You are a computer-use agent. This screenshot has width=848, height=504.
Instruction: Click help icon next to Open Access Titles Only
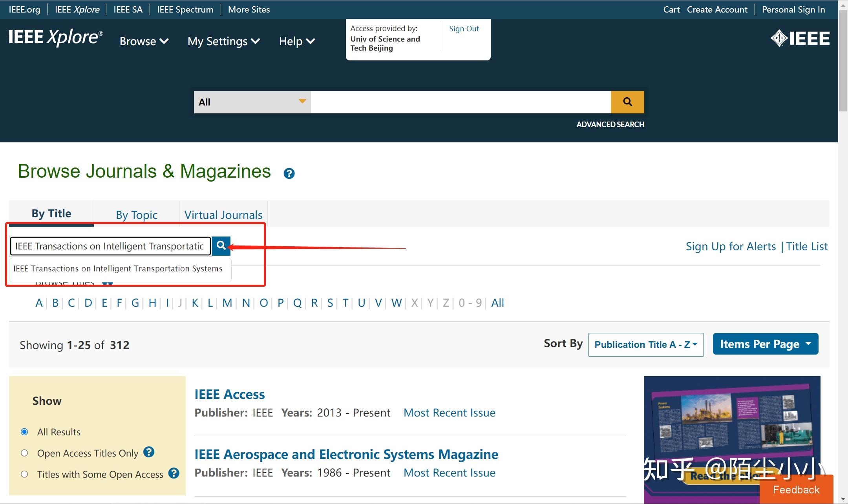click(x=149, y=452)
